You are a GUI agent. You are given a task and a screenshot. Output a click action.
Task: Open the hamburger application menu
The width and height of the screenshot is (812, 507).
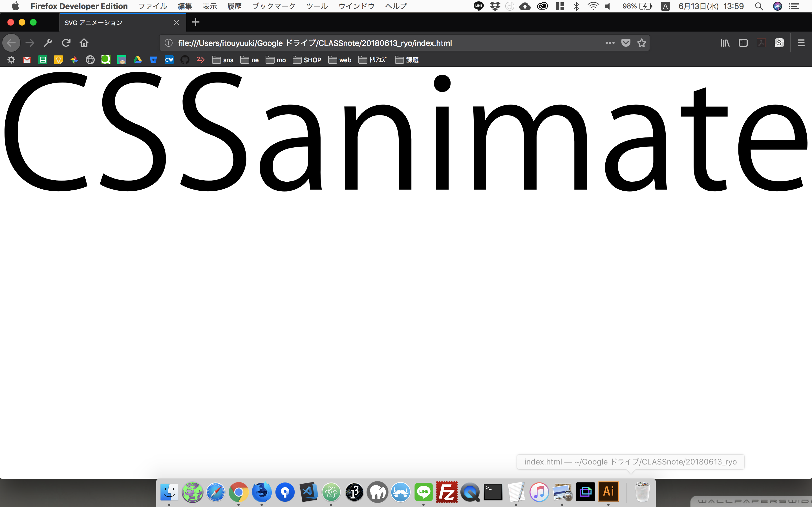click(801, 43)
